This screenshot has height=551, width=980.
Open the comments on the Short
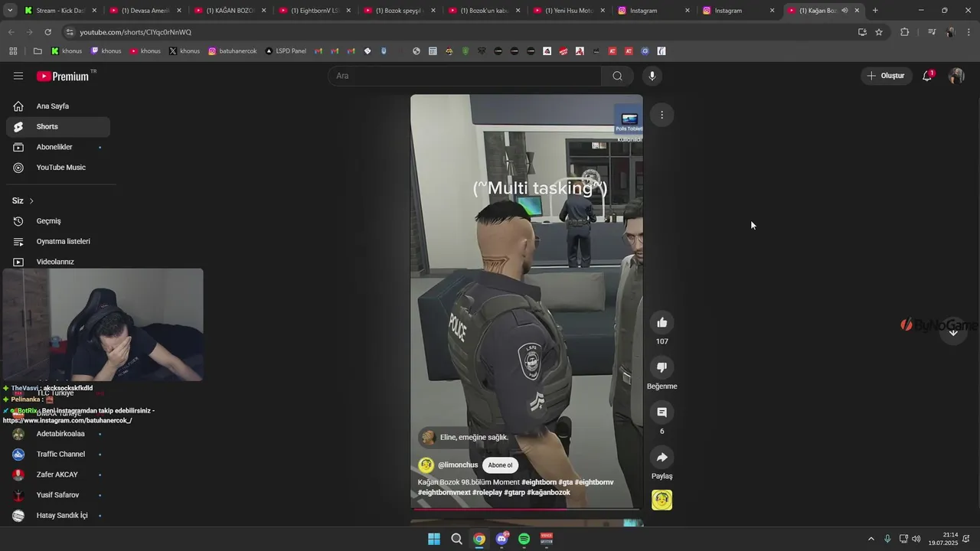point(662,412)
